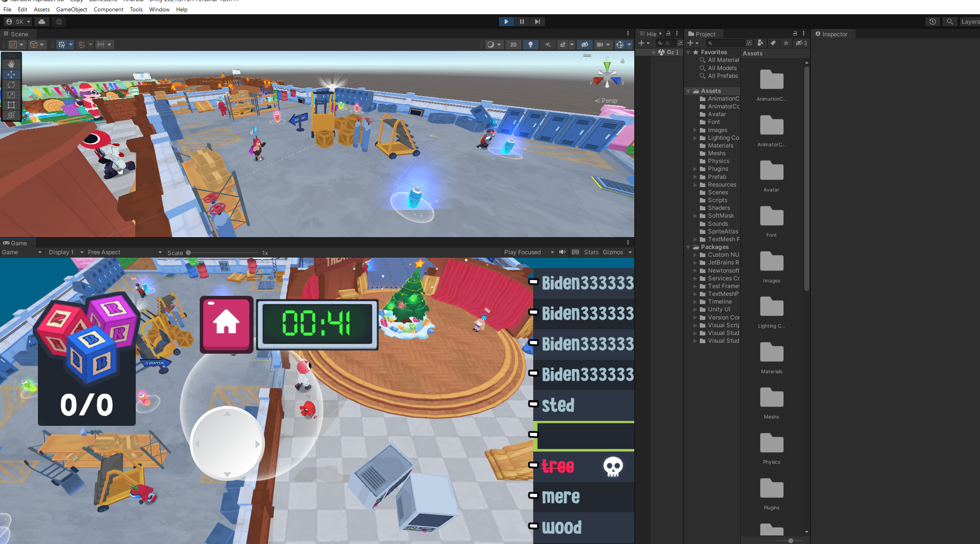Open Scene panel options kebab menu
This screenshot has height=544, width=980.
coord(628,34)
